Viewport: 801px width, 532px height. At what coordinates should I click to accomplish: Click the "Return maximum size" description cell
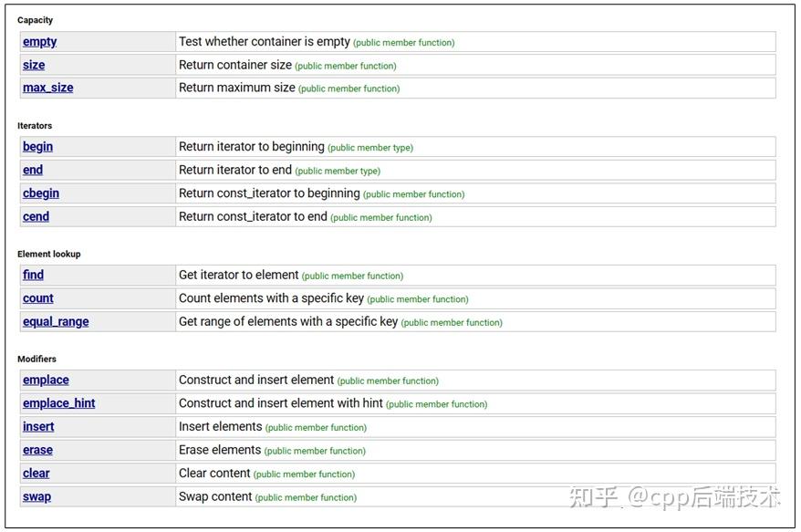236,88
